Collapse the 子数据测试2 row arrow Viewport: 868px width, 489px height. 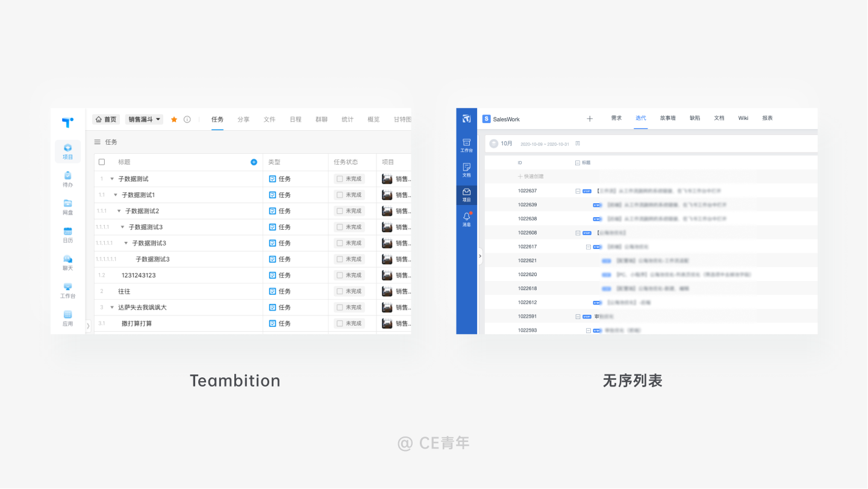click(119, 211)
